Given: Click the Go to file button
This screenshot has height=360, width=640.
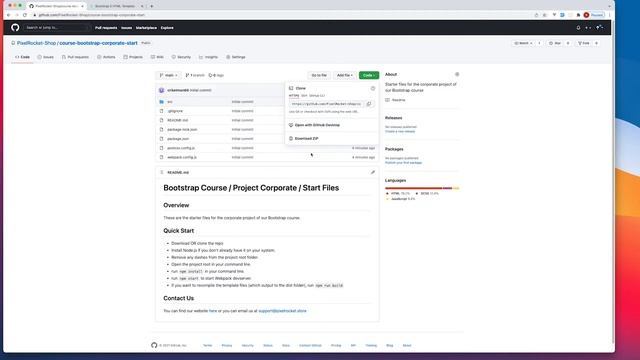Looking at the screenshot, I should tap(319, 75).
